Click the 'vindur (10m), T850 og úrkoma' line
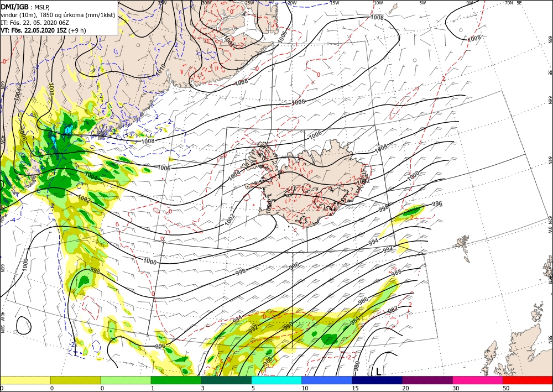This screenshot has height=392, width=553. (58, 14)
